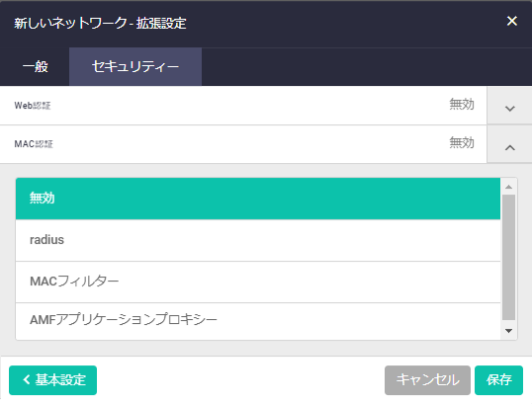Click the list scrollbar up arrow

(x=508, y=187)
